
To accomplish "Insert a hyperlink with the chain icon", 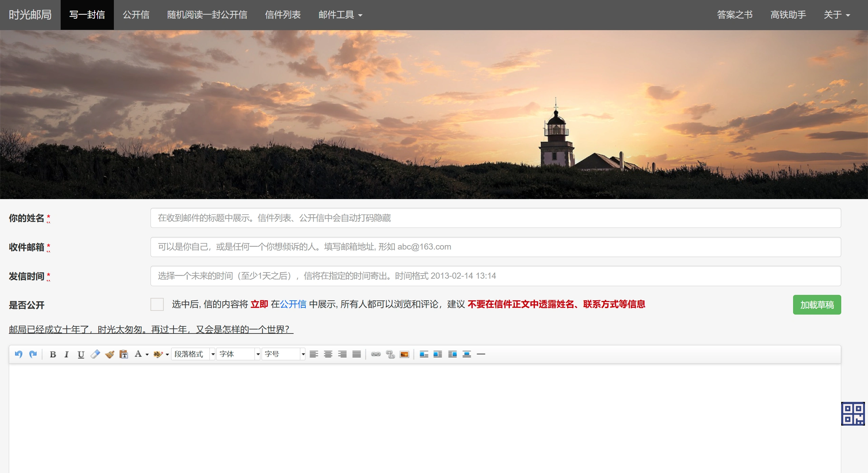I will [376, 354].
